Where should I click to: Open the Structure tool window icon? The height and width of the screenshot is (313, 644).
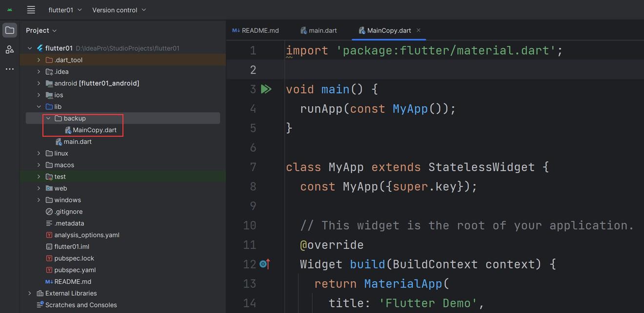(10, 49)
